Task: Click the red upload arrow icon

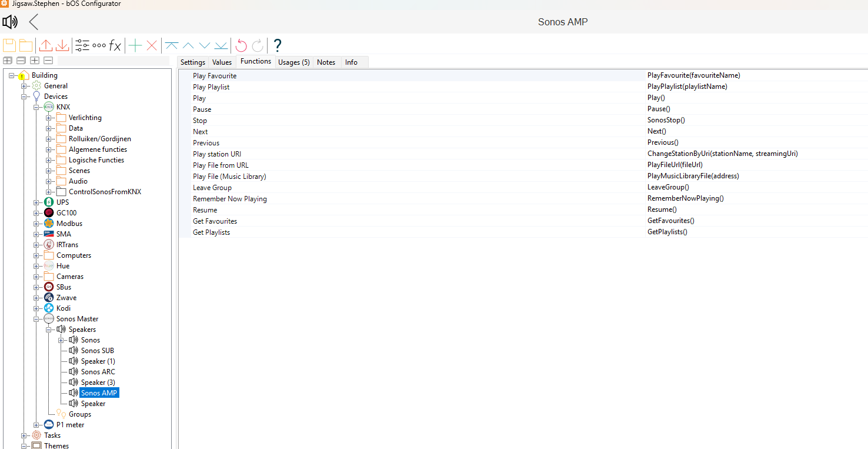Action: (x=46, y=45)
